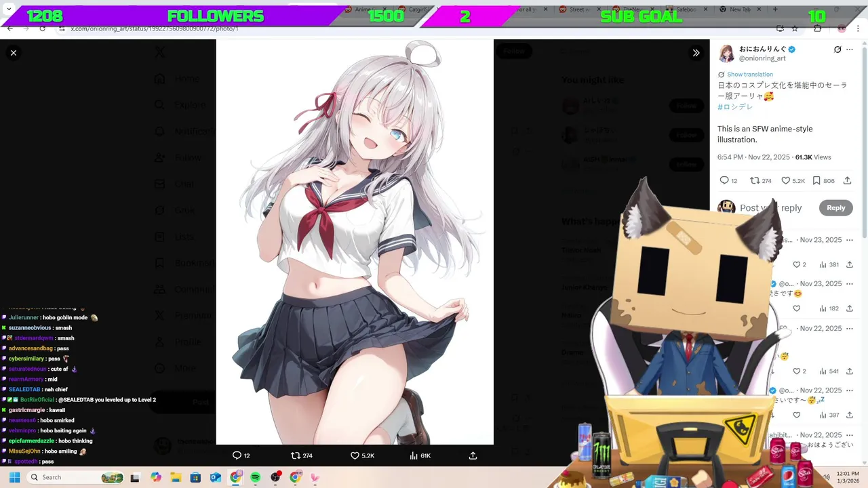The width and height of the screenshot is (868, 488).
Task: Open ellipsis menu on first Nov 22, 2025 reply
Action: [x=850, y=328]
